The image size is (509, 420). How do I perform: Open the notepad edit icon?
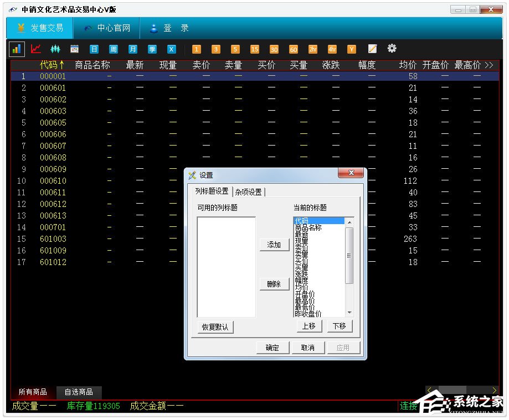[x=372, y=49]
